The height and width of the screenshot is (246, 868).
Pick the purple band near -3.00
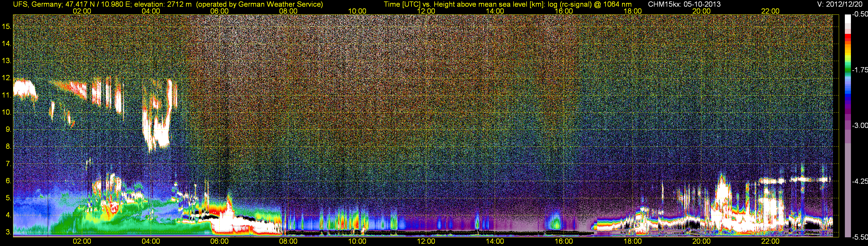tap(848, 125)
